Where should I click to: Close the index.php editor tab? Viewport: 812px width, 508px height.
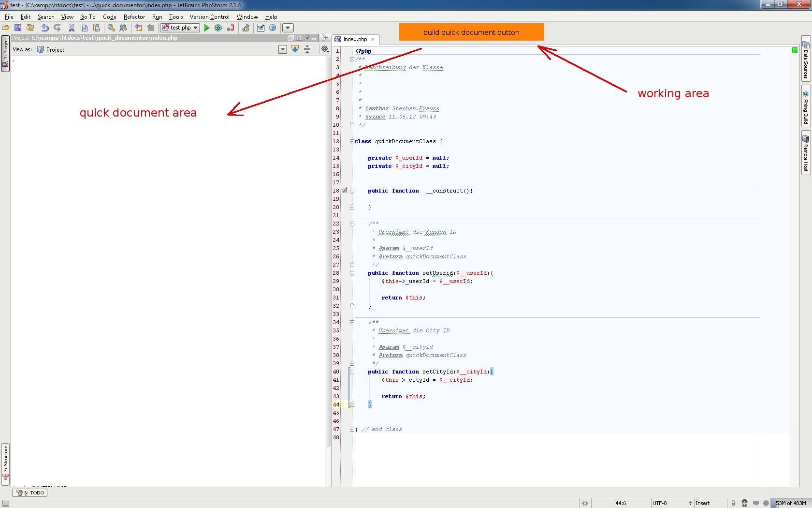point(373,39)
